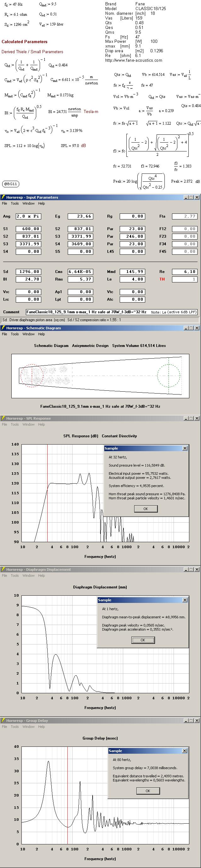Click the Comment field with FaneClassic18_125 text

[x=111, y=312]
